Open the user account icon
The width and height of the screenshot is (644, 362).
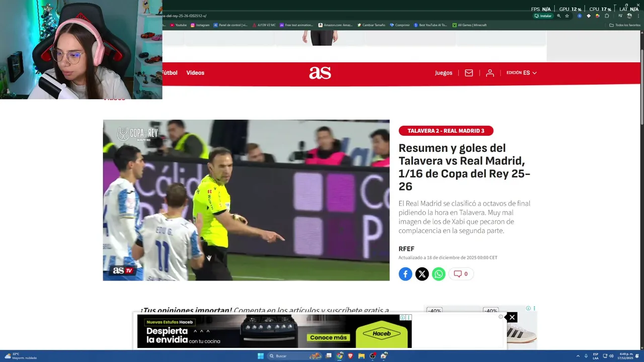(x=490, y=73)
